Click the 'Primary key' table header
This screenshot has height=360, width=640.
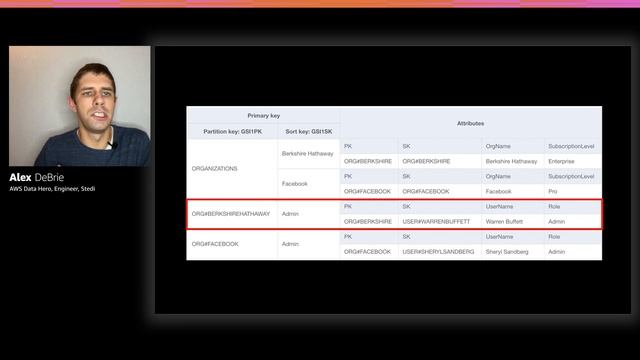(x=264, y=116)
